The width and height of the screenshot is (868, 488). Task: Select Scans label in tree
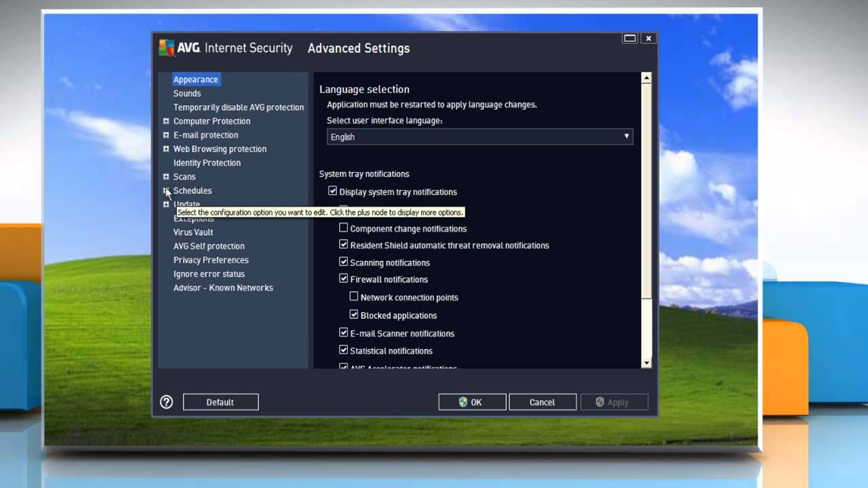184,177
